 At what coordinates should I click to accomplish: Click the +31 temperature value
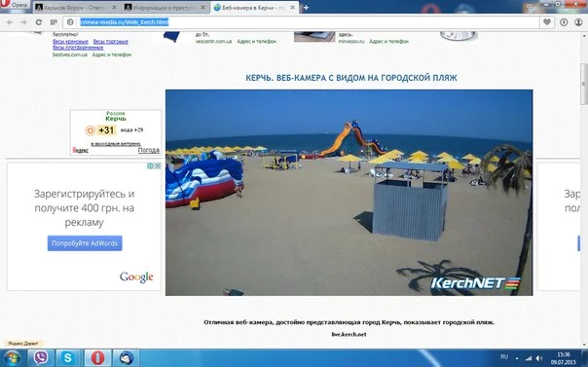pyautogui.click(x=106, y=130)
